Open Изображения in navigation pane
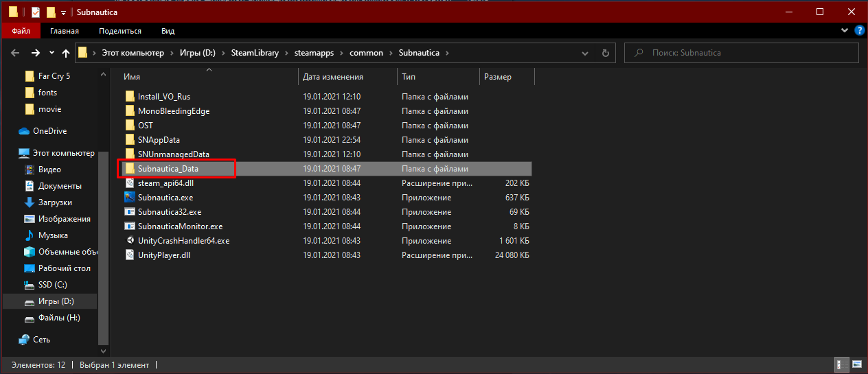This screenshot has height=374, width=868. click(x=65, y=219)
